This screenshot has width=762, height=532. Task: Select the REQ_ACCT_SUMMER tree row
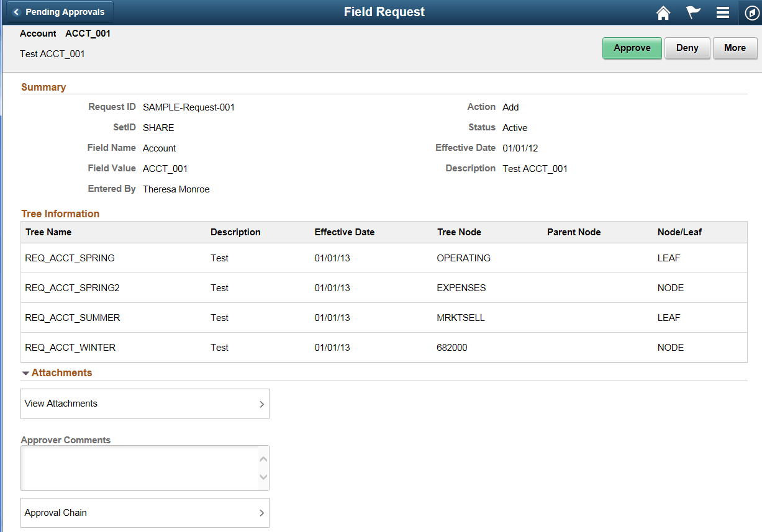[x=384, y=318]
